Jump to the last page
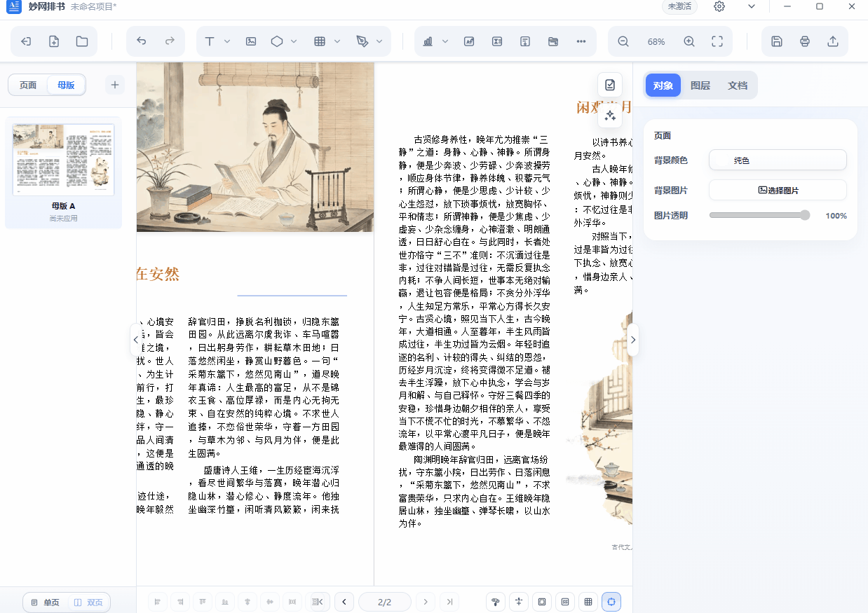Image resolution: width=868 pixels, height=613 pixels. pyautogui.click(x=449, y=602)
